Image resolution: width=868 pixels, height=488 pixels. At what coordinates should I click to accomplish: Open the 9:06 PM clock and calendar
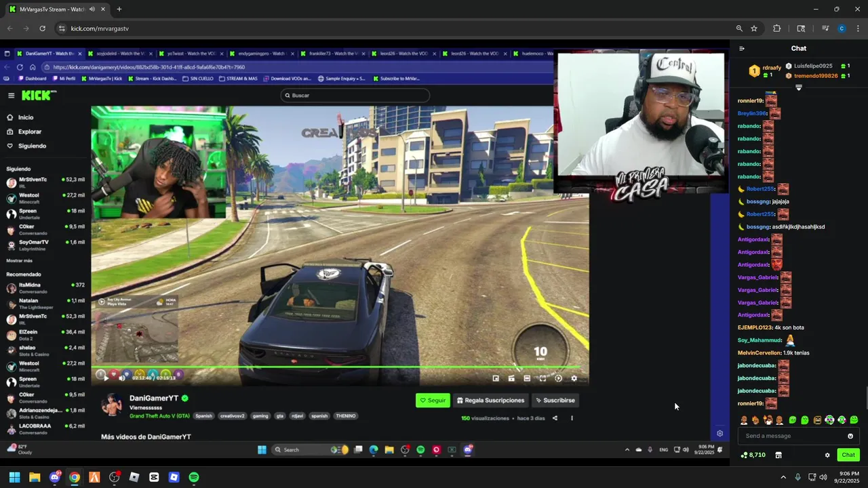(847, 477)
